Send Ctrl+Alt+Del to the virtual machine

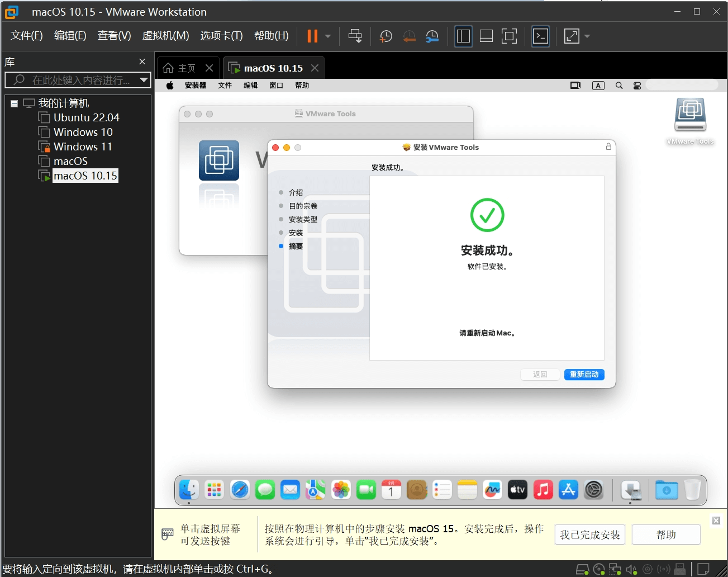point(355,36)
